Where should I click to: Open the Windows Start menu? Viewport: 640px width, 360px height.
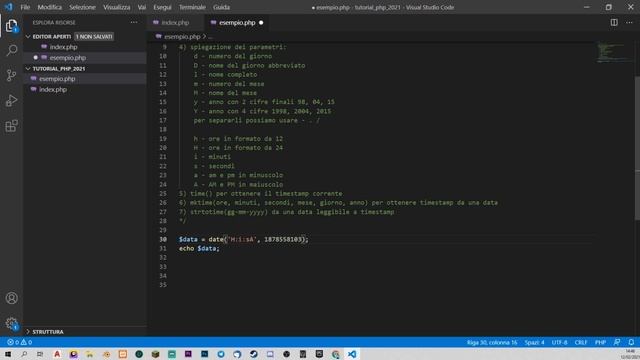pos(8,354)
